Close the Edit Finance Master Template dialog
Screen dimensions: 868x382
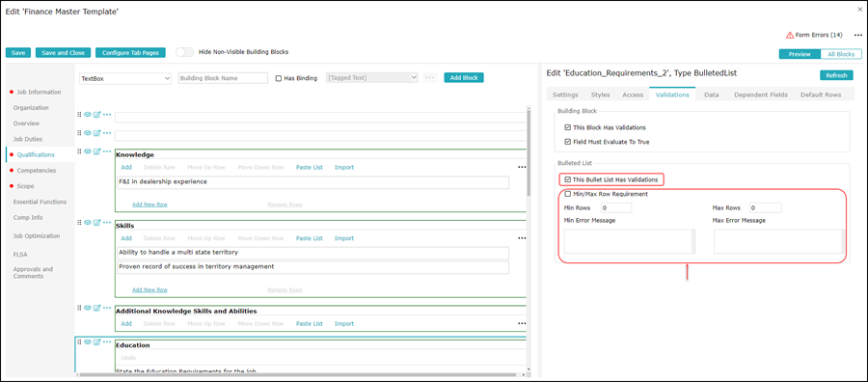click(859, 10)
